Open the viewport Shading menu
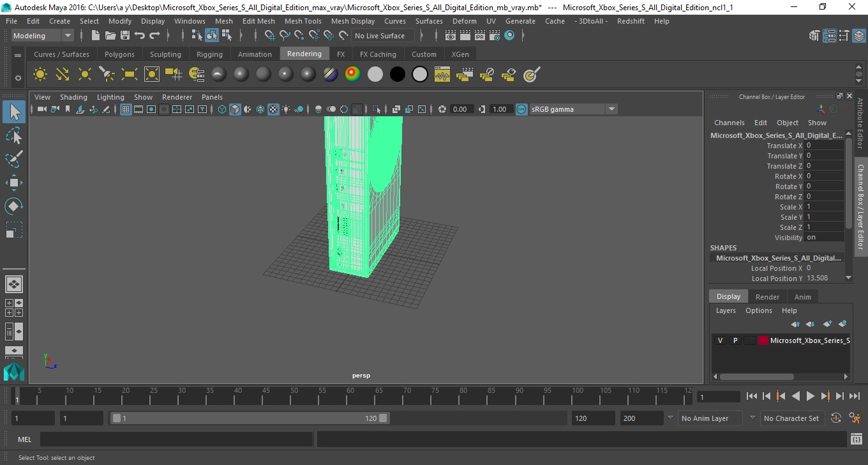Viewport: 868px width, 465px height. coord(73,97)
